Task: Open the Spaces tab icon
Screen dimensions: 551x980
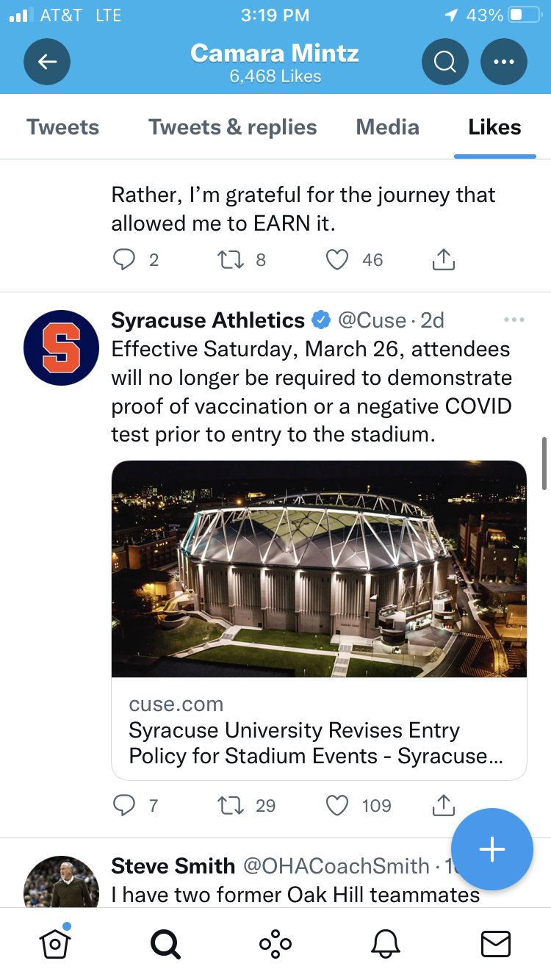Action: (275, 943)
